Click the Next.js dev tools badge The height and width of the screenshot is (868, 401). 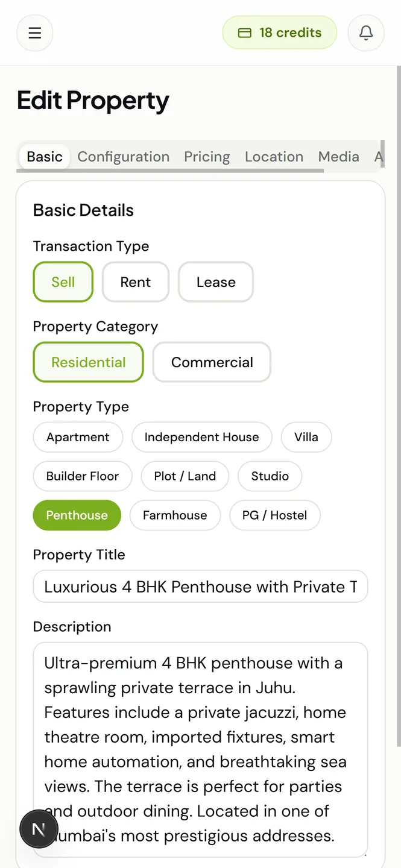click(x=39, y=829)
